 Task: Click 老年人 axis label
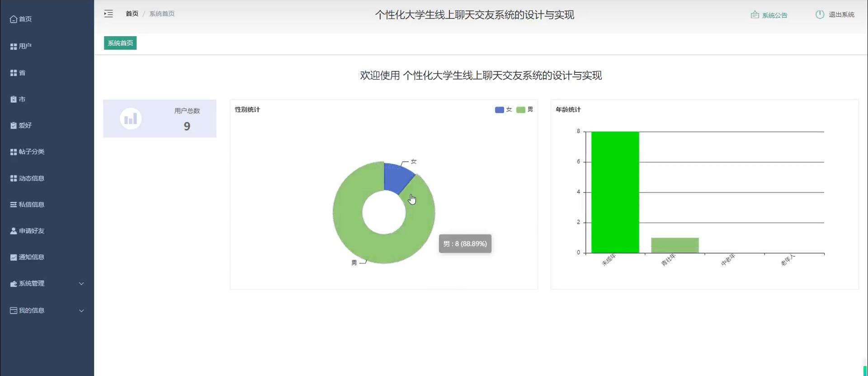pyautogui.click(x=788, y=260)
